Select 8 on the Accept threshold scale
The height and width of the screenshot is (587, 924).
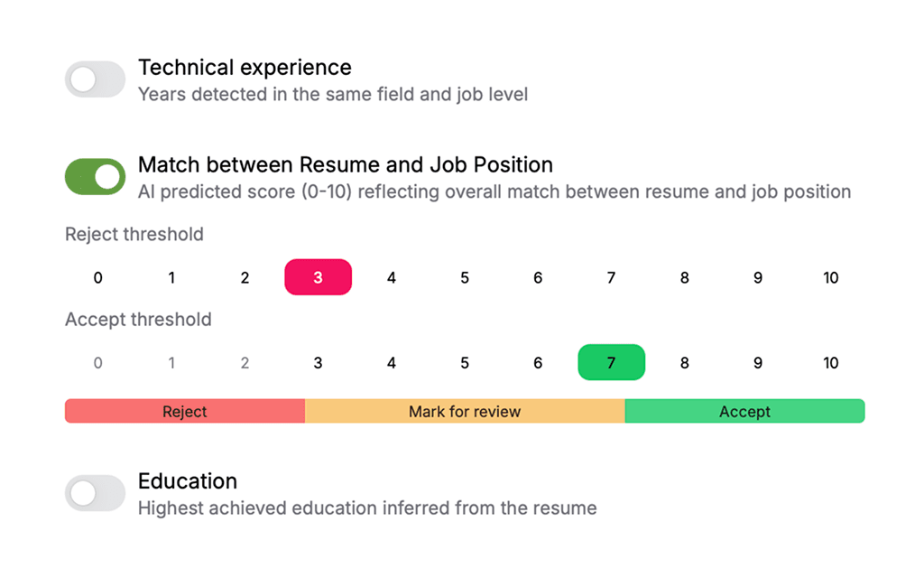pos(684,362)
